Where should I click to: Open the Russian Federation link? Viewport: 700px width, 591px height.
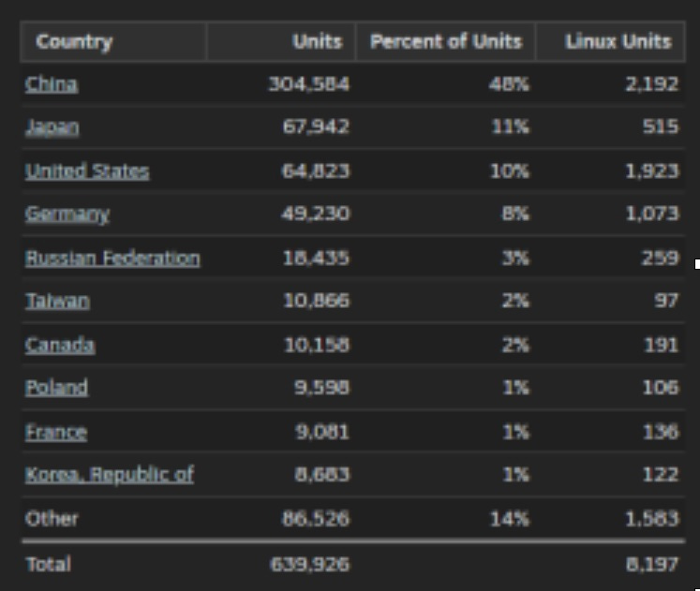[x=112, y=258]
